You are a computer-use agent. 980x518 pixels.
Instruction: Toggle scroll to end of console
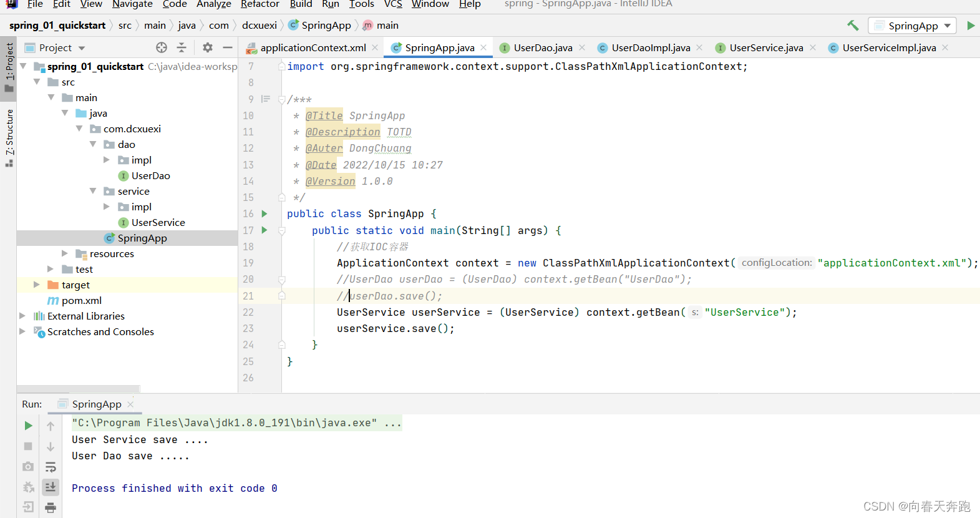pyautogui.click(x=51, y=487)
